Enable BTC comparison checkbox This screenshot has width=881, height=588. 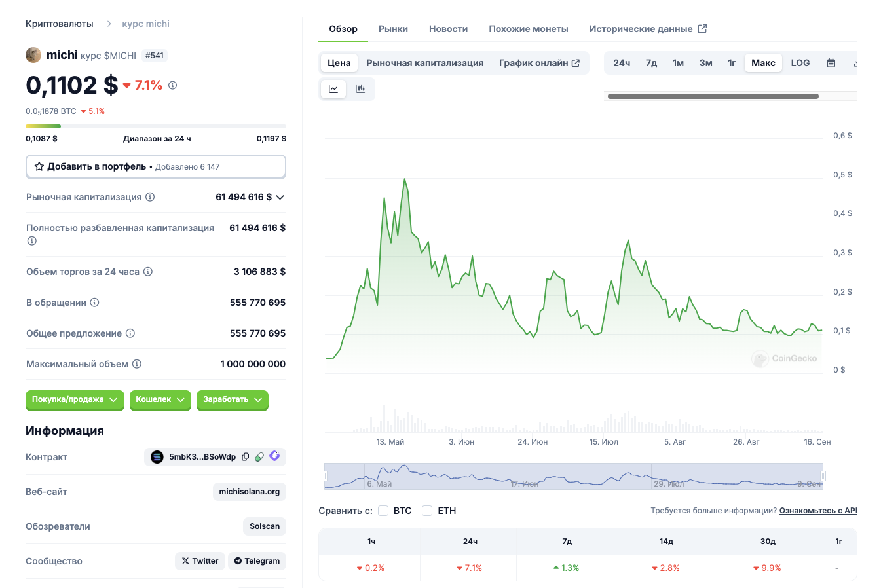tap(383, 511)
